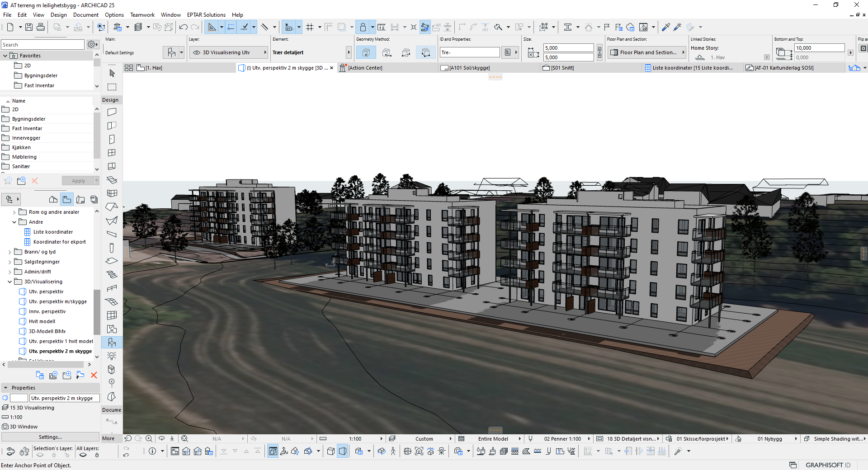
Task: Select the first Geometry Method option
Action: pyautogui.click(x=366, y=52)
